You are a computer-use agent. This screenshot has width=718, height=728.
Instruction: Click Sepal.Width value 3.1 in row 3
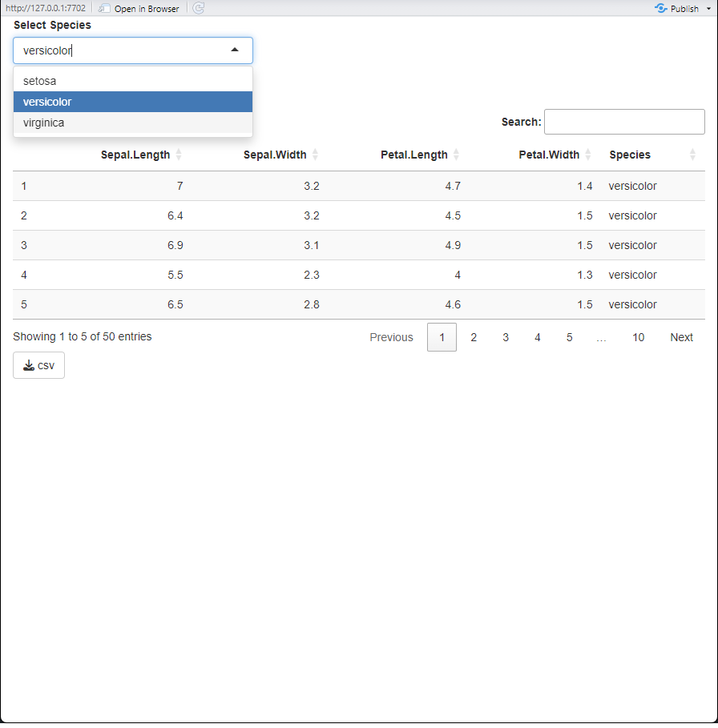312,245
